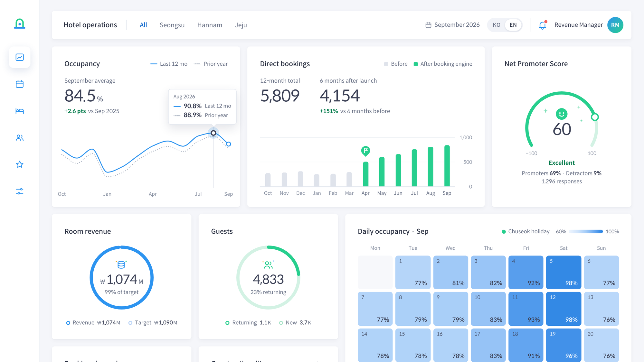The width and height of the screenshot is (644, 362).
Task: Select Sep 19 cell showing 96%
Action: pos(563,345)
